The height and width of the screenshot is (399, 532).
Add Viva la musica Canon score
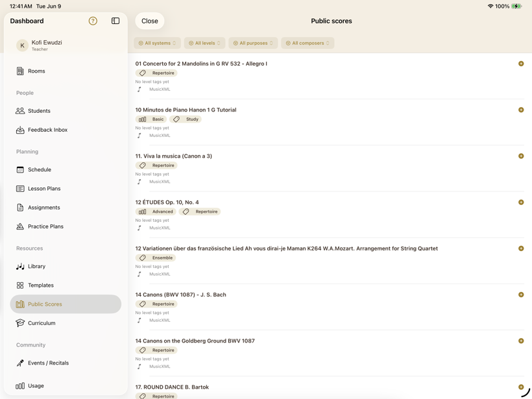click(521, 156)
